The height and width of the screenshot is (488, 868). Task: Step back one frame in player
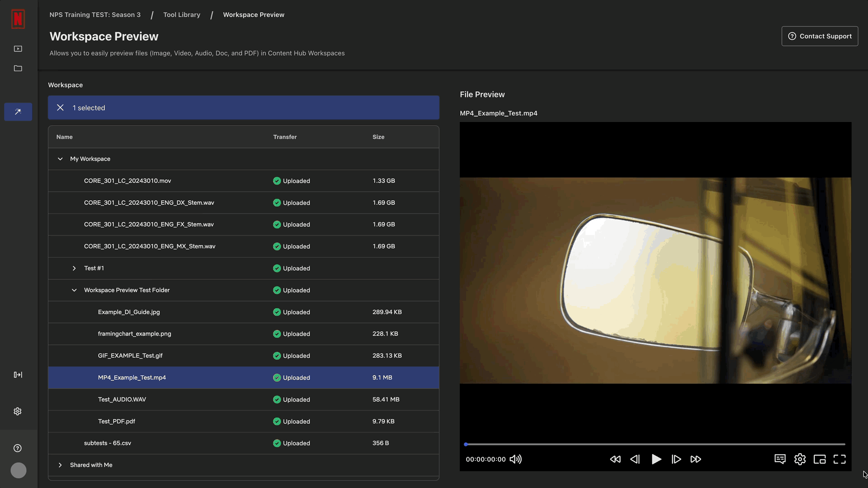pos(635,459)
